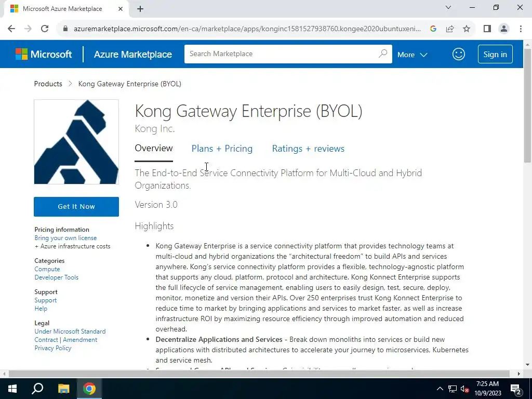Close the Microsoft Azure Marketplace tab

click(121, 9)
